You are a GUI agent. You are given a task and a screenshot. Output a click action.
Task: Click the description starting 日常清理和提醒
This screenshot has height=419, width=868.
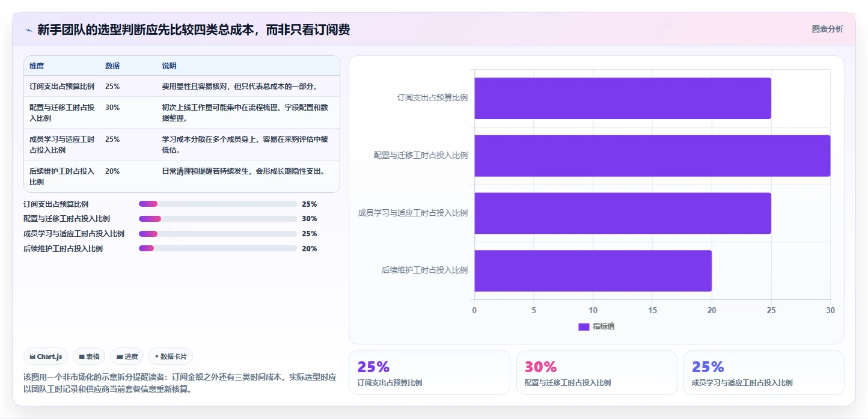(x=244, y=171)
